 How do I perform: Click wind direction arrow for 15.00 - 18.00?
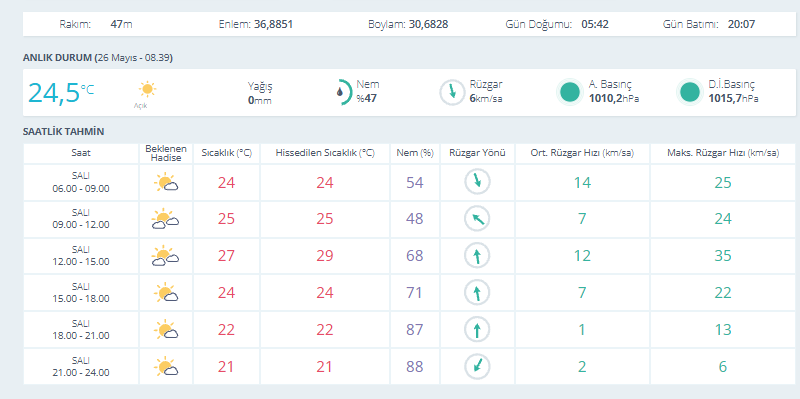[x=477, y=293]
